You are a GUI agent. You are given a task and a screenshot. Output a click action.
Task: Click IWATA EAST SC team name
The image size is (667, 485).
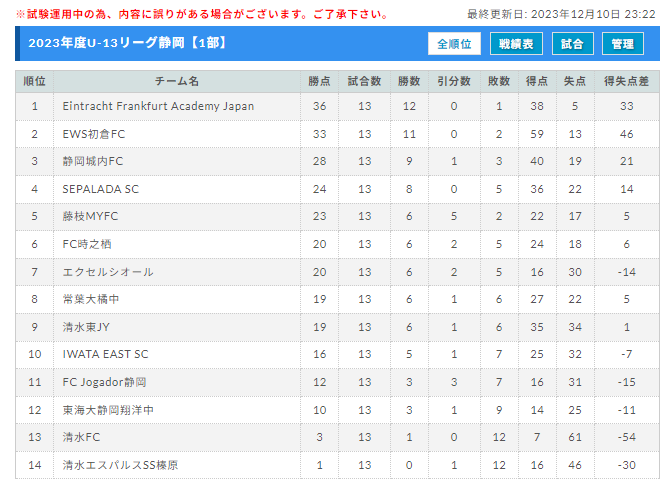coord(105,354)
